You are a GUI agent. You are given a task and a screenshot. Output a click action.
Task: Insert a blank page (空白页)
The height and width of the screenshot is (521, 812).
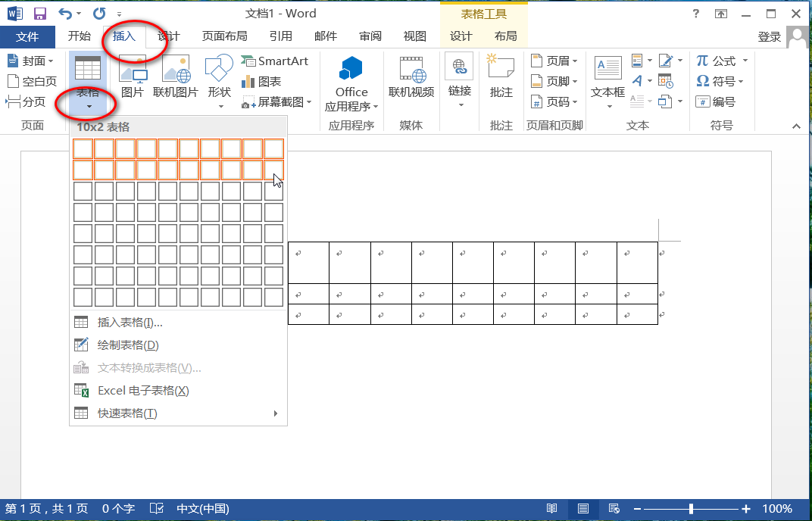(x=32, y=81)
